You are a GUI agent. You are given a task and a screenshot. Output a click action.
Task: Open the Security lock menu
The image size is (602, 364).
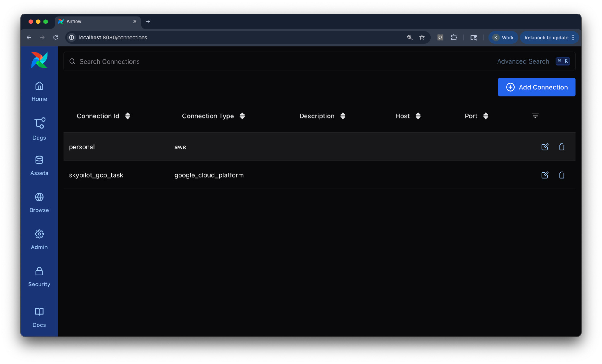point(39,276)
